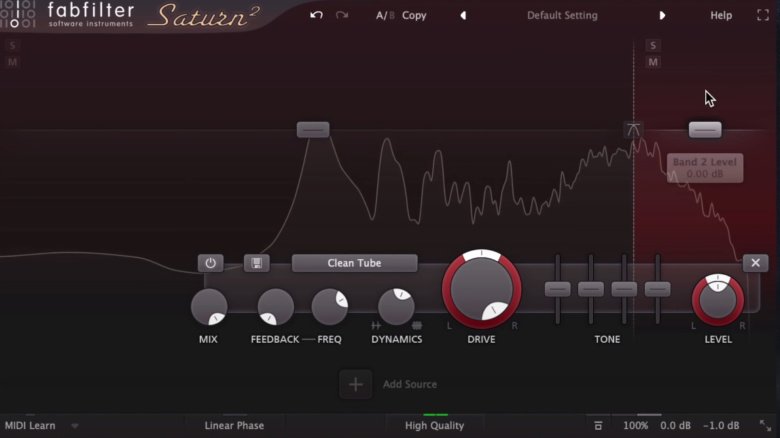Click the first Tone slider
780x438 pixels.
click(558, 289)
